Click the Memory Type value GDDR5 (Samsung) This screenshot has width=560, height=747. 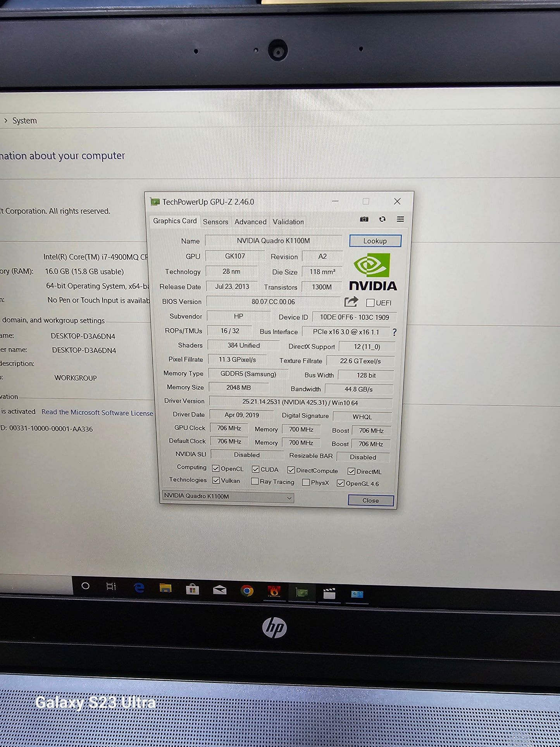click(x=248, y=374)
